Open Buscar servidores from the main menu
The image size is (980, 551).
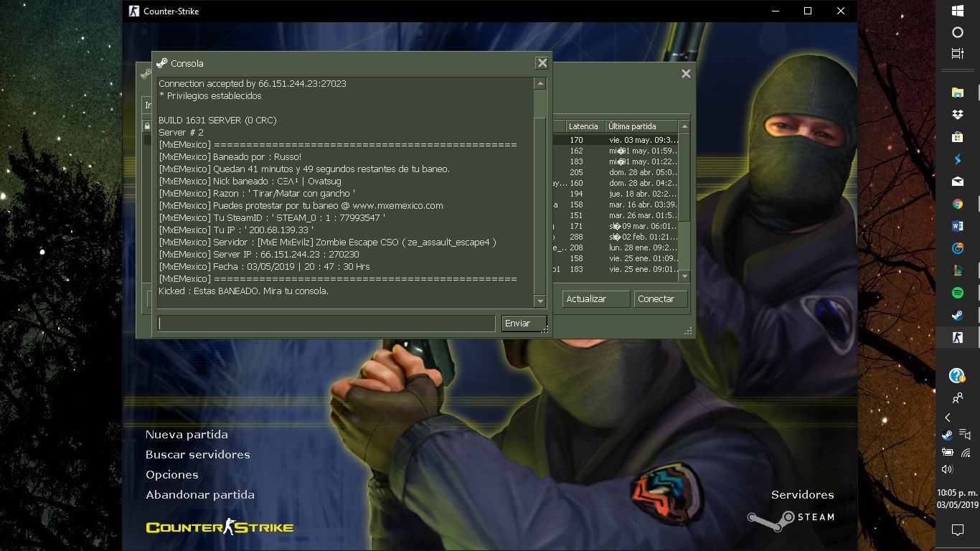(198, 455)
